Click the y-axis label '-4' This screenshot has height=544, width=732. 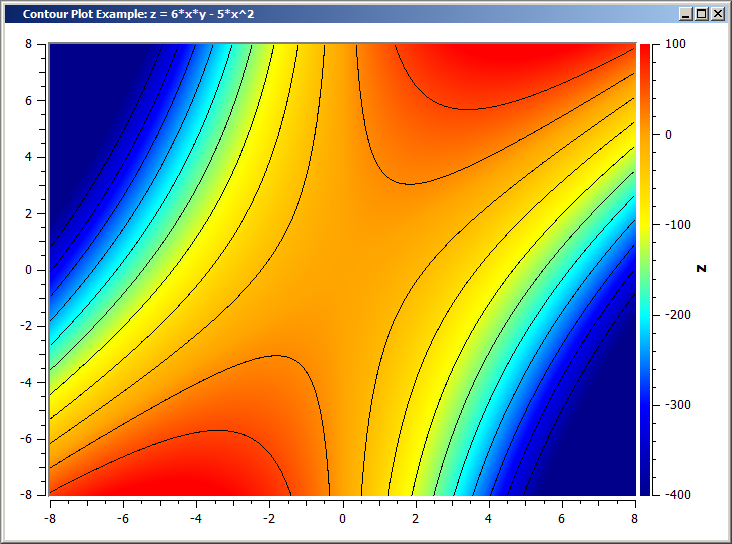point(26,382)
